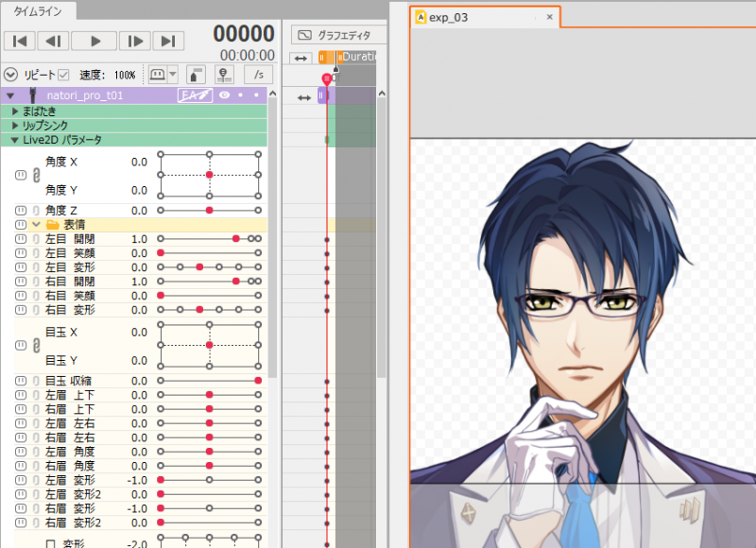Screen dimensions: 756x548
Task: Click key toggle icon for 右目 変形
Action: coord(20,310)
